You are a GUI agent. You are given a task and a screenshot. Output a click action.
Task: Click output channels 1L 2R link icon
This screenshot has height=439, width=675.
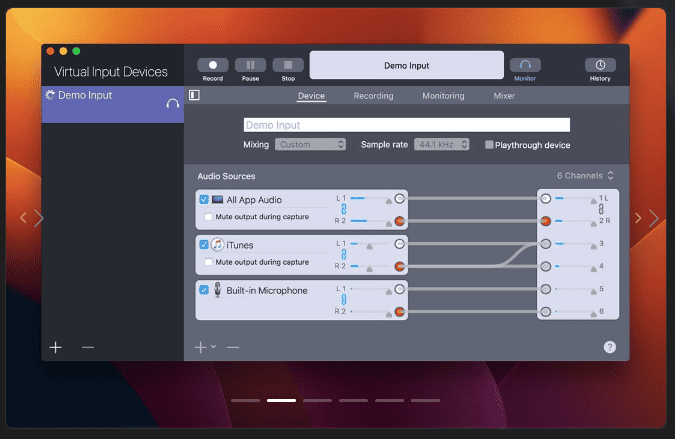[x=601, y=209]
